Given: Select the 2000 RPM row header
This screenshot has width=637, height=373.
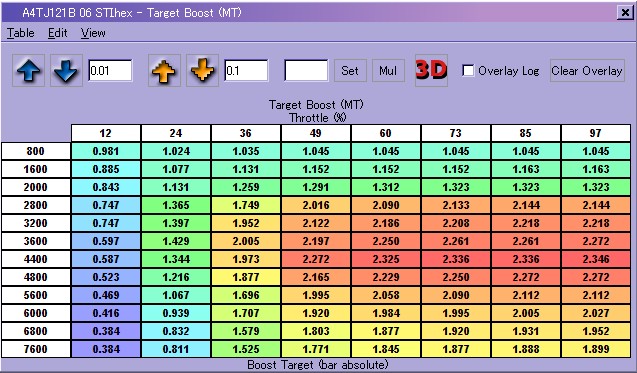Looking at the screenshot, I should (36, 187).
